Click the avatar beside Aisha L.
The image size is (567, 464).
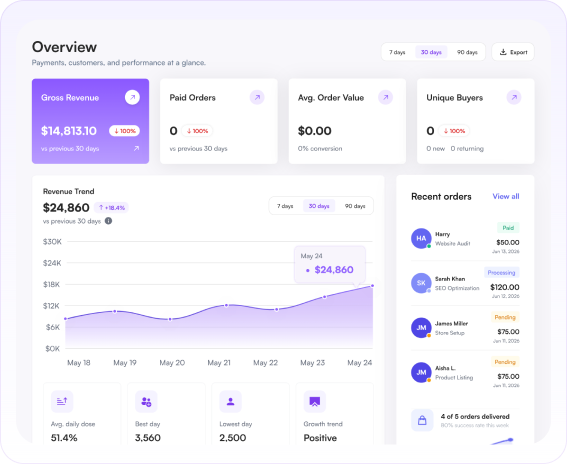[x=421, y=372]
